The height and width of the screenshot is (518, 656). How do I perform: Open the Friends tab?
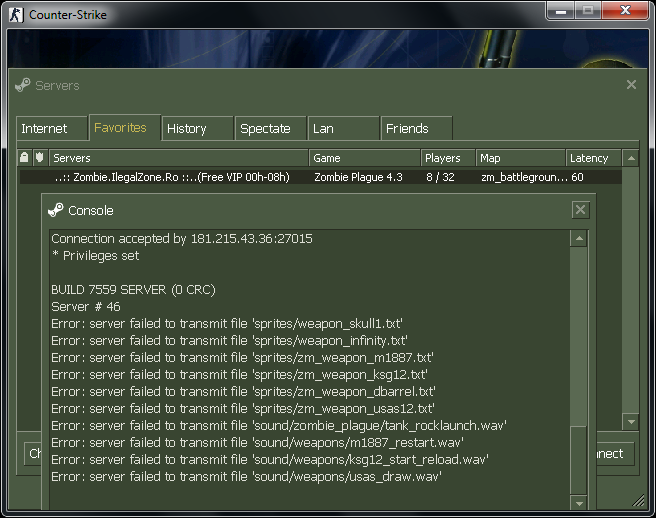point(416,128)
